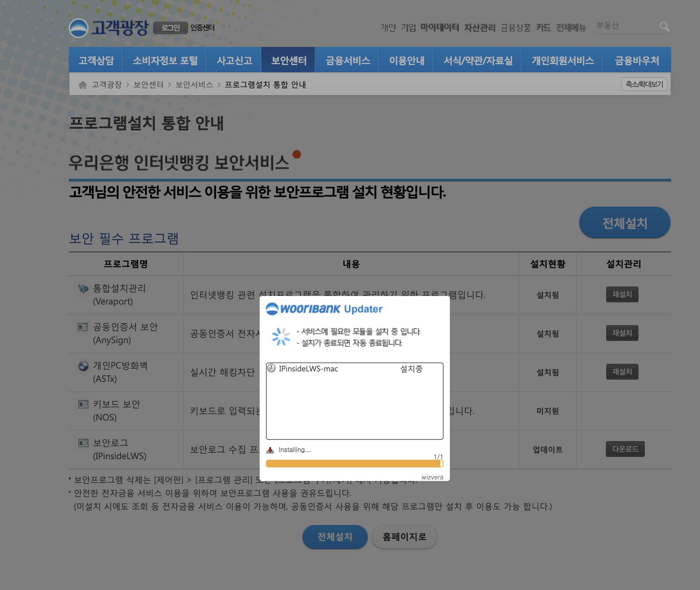Click the search magnifier icon
The image size is (700, 590).
664,26
